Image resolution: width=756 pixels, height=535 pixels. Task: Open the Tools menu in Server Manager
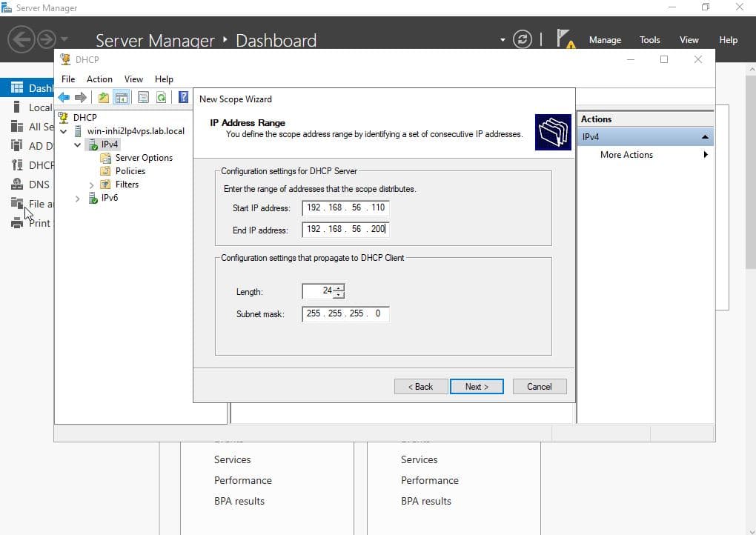[649, 40]
